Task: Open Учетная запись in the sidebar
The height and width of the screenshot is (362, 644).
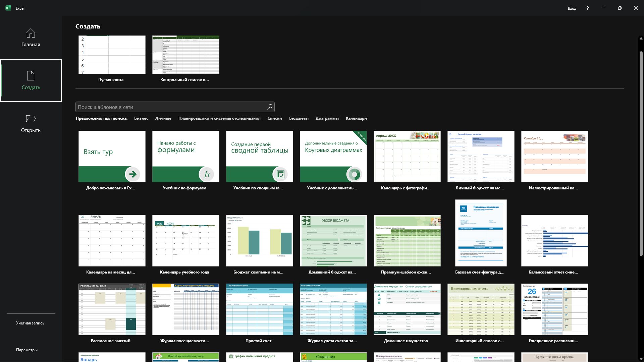Action: click(x=30, y=323)
